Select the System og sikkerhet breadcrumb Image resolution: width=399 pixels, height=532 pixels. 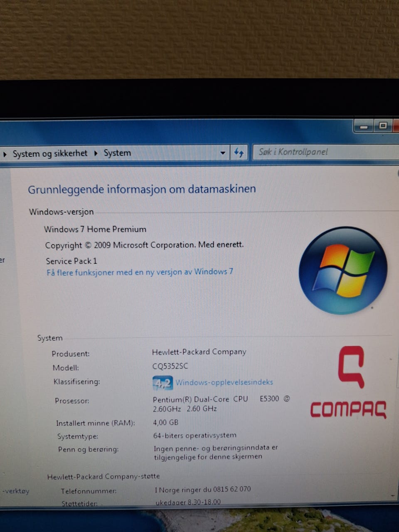click(50, 153)
